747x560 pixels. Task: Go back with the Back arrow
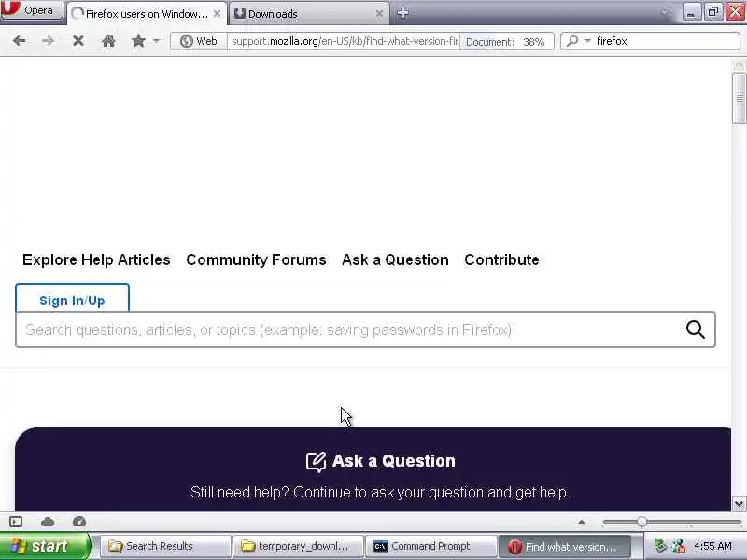pyautogui.click(x=19, y=41)
